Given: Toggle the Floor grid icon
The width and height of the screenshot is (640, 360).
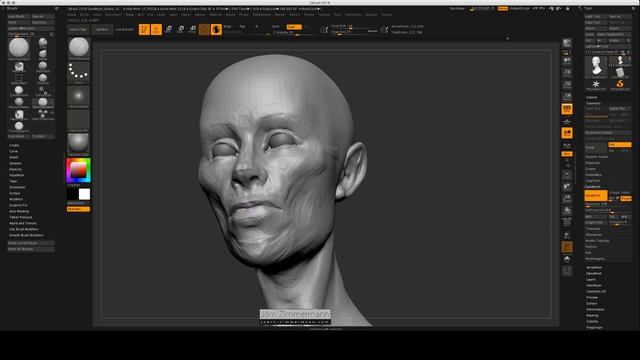Looking at the screenshot, I should [x=567, y=121].
